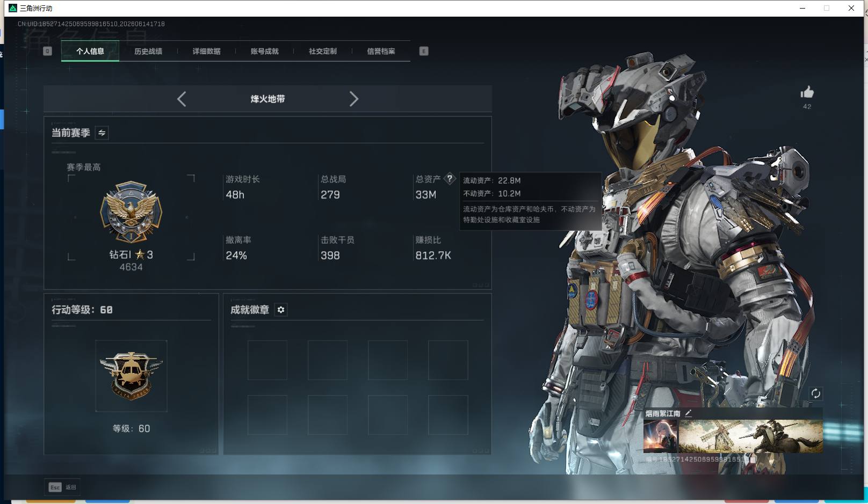Switch to the 历史战绩 tab
868x504 pixels.
(x=148, y=52)
